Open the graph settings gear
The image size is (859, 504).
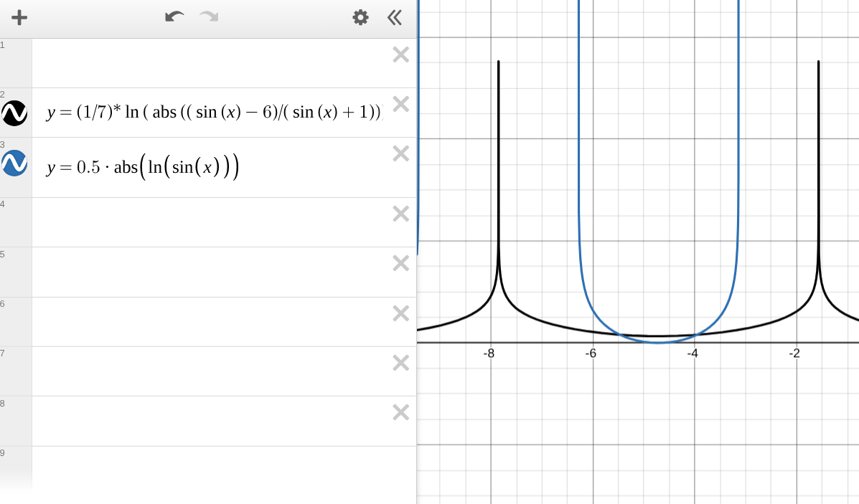point(359,18)
